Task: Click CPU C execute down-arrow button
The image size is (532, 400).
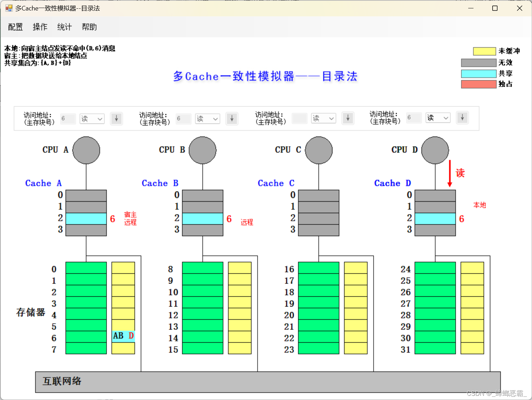Action: point(348,118)
